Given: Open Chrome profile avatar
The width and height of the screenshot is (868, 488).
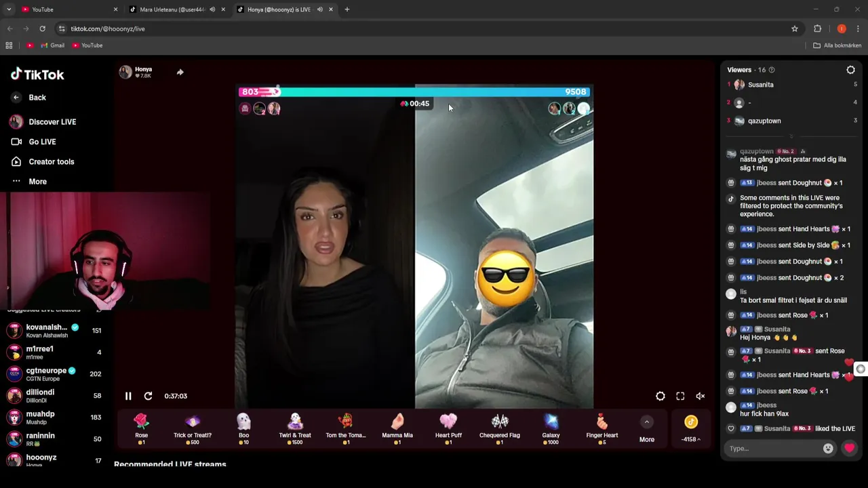Looking at the screenshot, I should tap(842, 28).
